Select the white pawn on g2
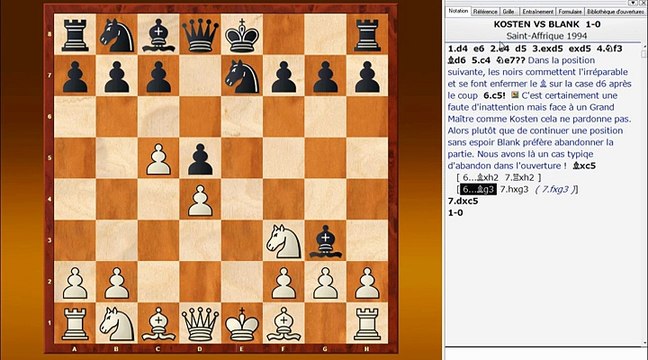Image resolution: width=648 pixels, height=360 pixels. (x=326, y=282)
